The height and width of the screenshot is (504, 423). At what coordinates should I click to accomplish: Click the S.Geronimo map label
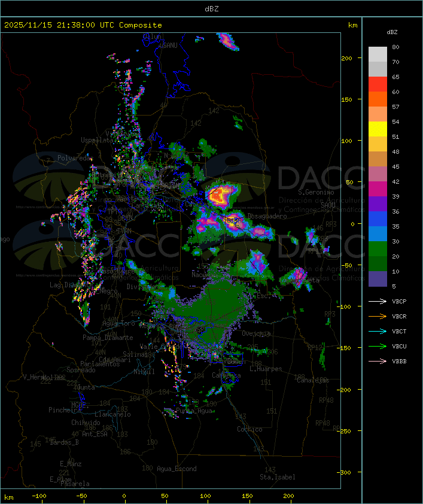(316, 192)
